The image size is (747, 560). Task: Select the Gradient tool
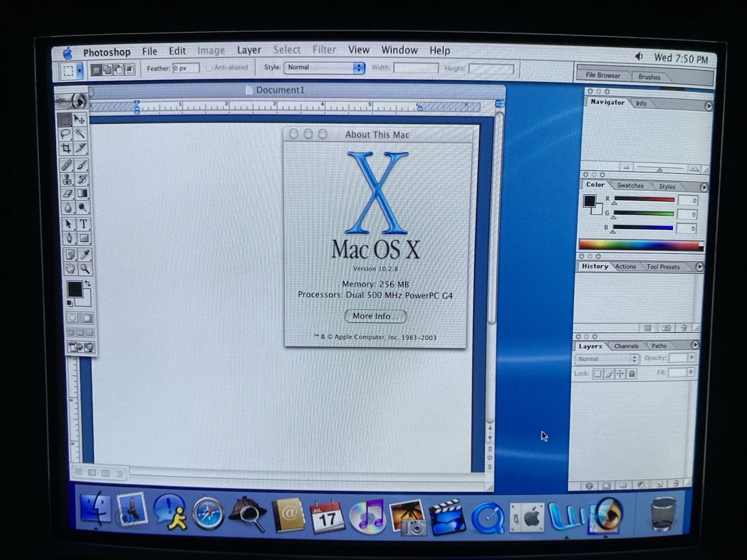click(83, 193)
